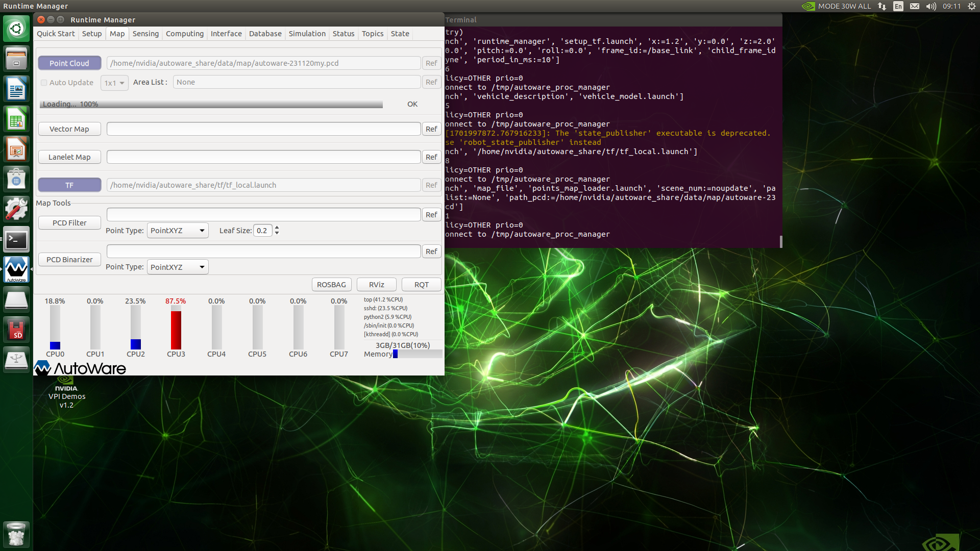Switch to the Setup tab
Image resolution: width=980 pixels, height=551 pixels.
point(92,34)
